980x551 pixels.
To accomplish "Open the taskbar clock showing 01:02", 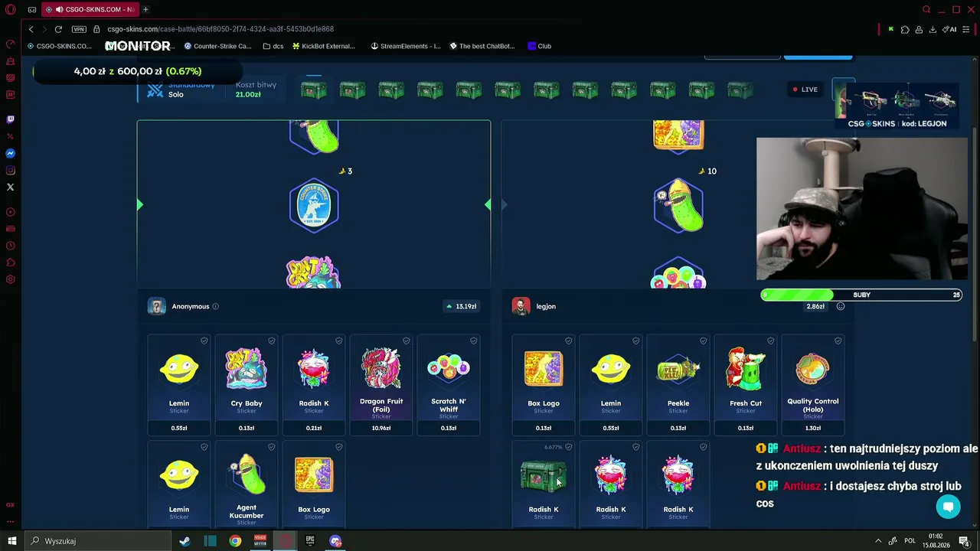I will (936, 541).
